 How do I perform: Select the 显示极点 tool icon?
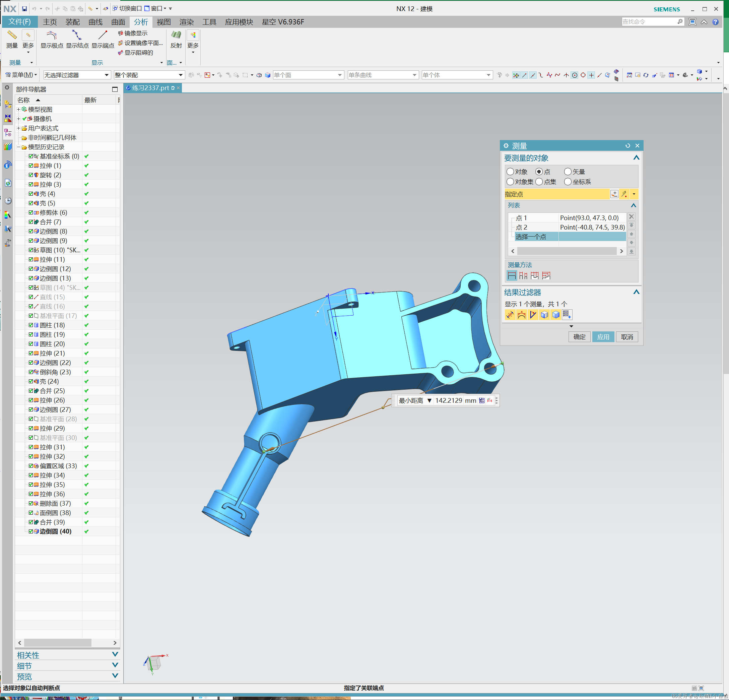52,40
